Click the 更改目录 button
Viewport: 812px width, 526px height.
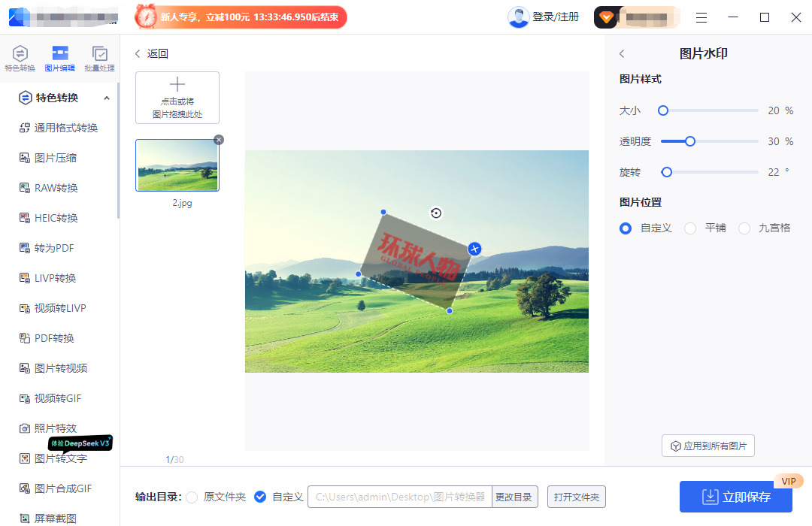(x=514, y=497)
